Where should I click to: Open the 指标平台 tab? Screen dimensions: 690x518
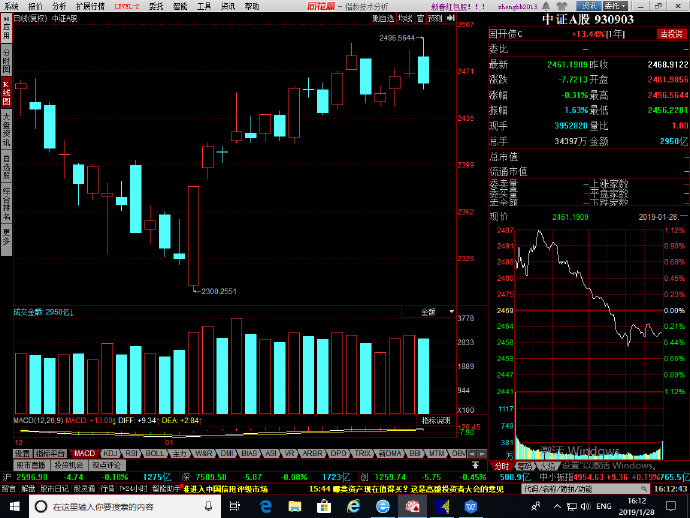[x=50, y=453]
